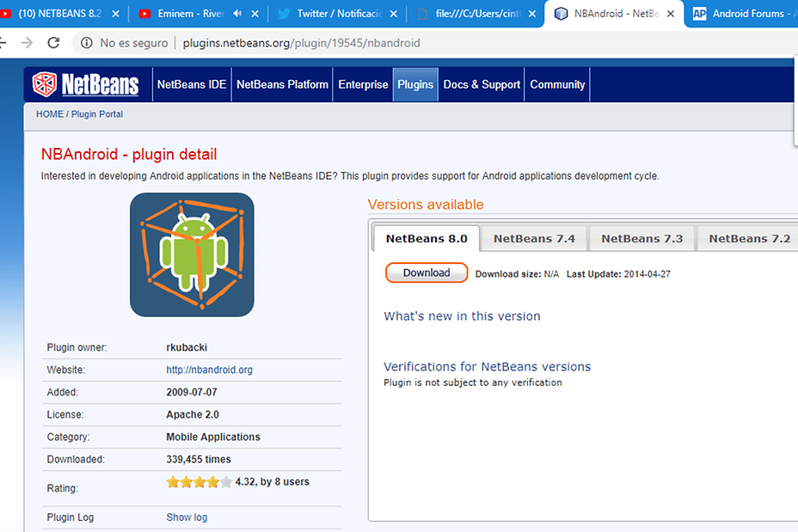Close the (10) NETBEANS 8.2 tab
This screenshot has width=798, height=532.
(115, 14)
